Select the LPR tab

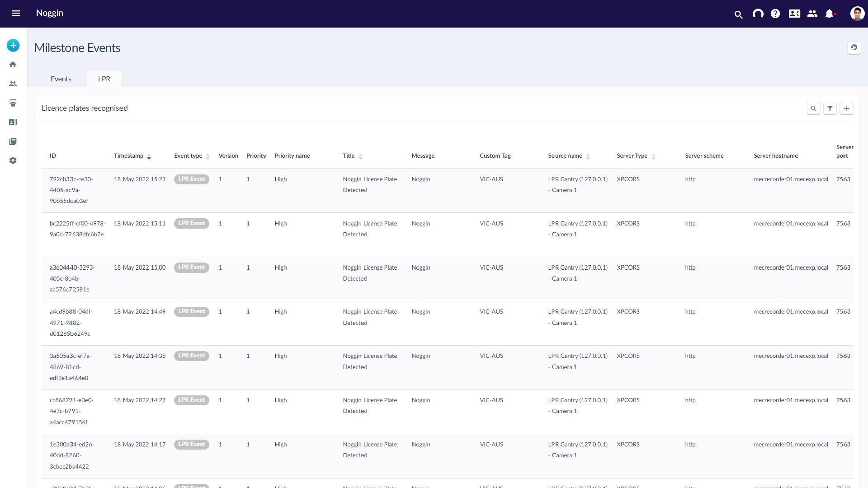tap(104, 79)
